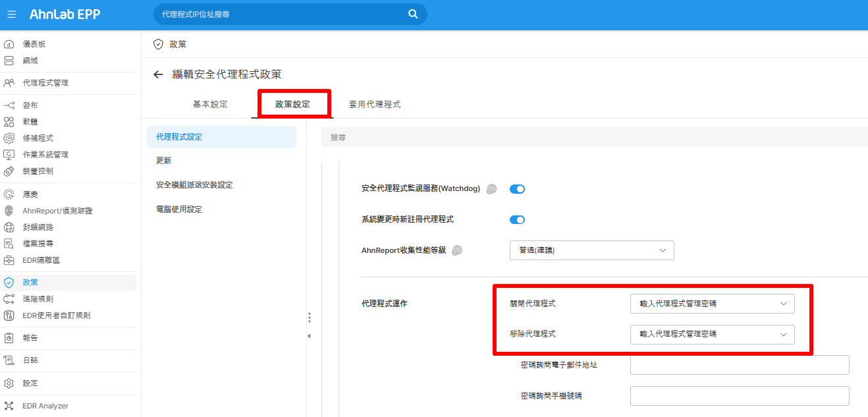
Task: Switch to the 基本設定 tab
Action: (210, 104)
